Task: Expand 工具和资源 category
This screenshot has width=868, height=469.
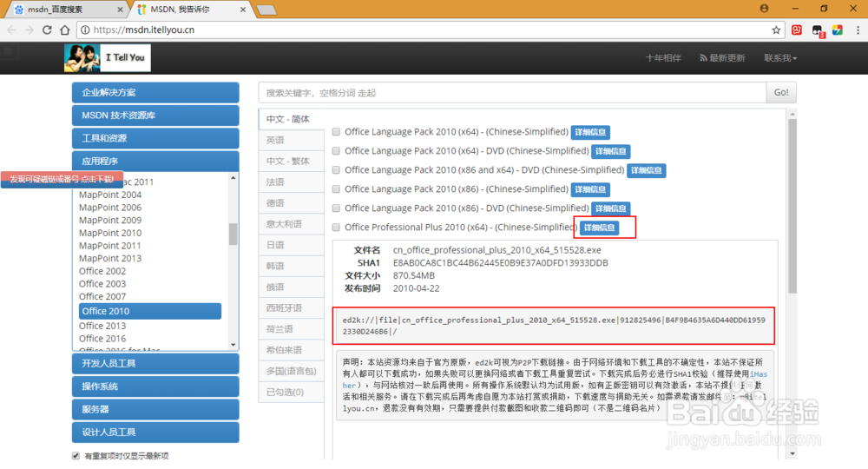Action: [155, 138]
